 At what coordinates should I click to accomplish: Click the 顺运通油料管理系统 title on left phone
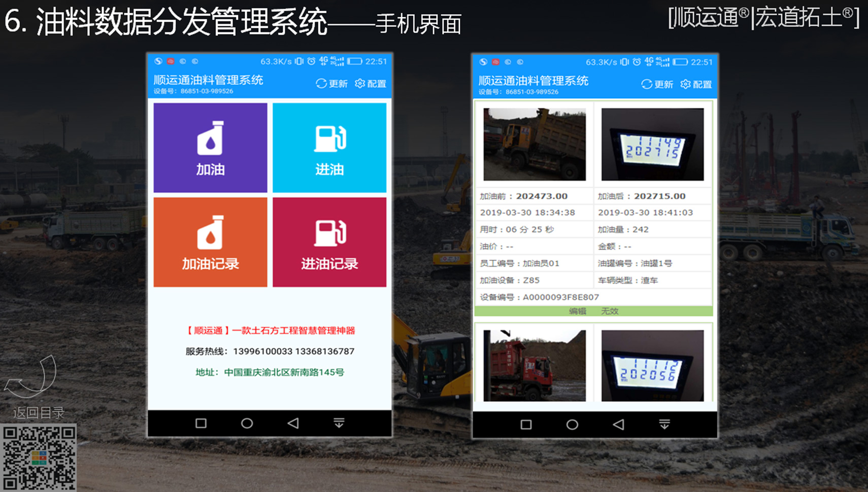coord(208,80)
